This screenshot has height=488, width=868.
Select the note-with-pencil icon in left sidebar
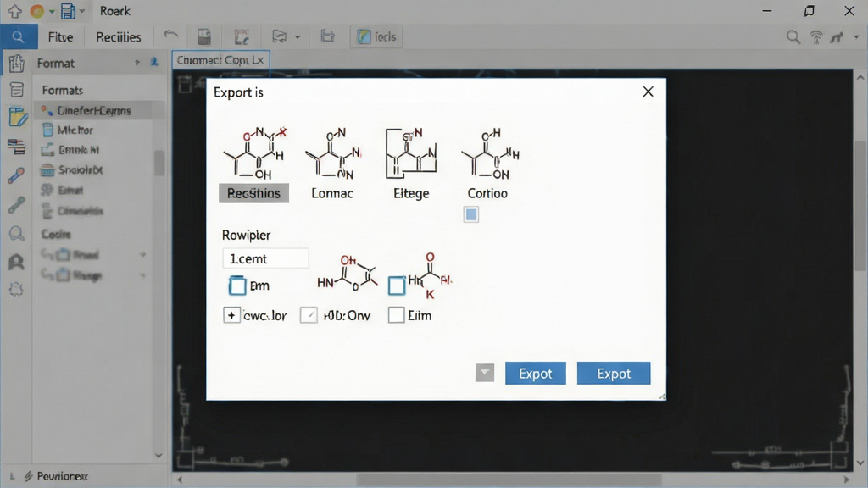(17, 117)
